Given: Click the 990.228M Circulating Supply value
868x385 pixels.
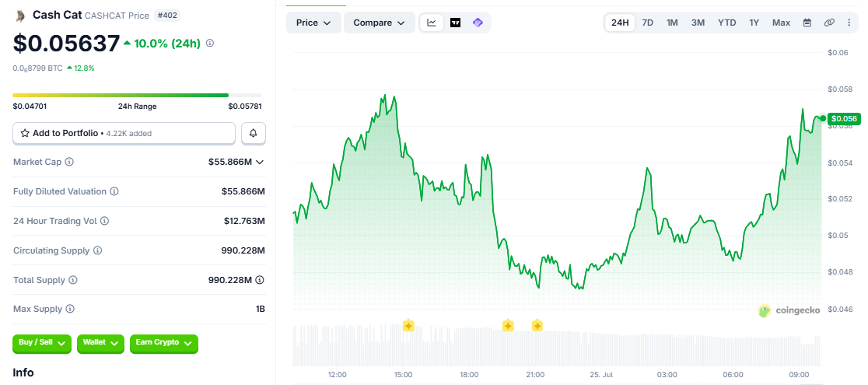Looking at the screenshot, I should pos(243,250).
